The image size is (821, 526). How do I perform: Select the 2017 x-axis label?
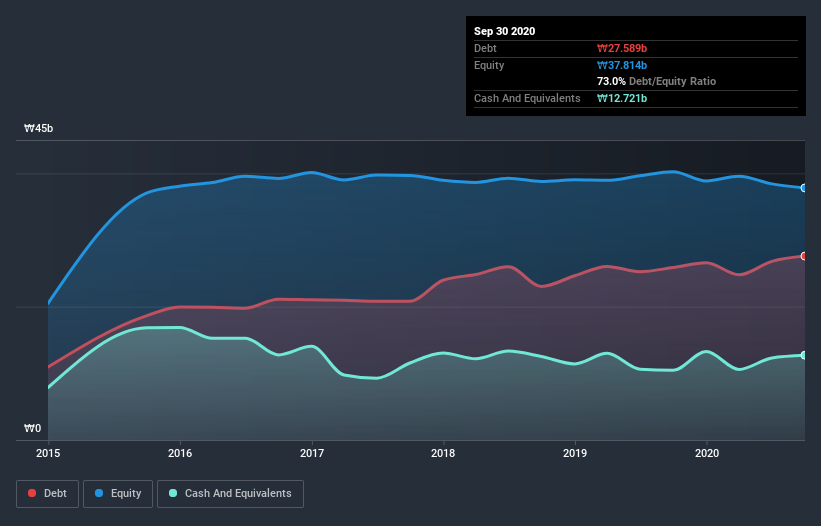click(312, 453)
